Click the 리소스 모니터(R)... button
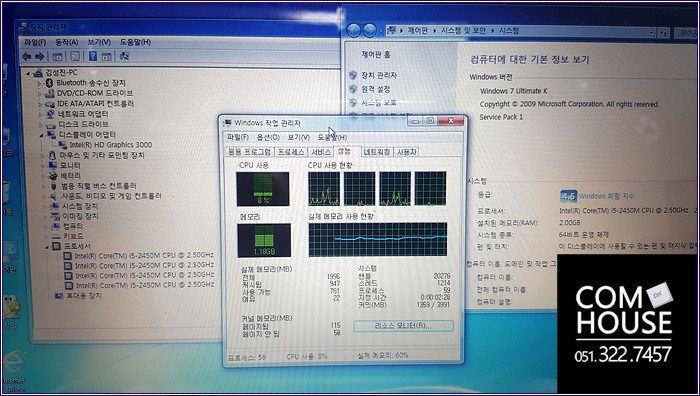 point(403,326)
